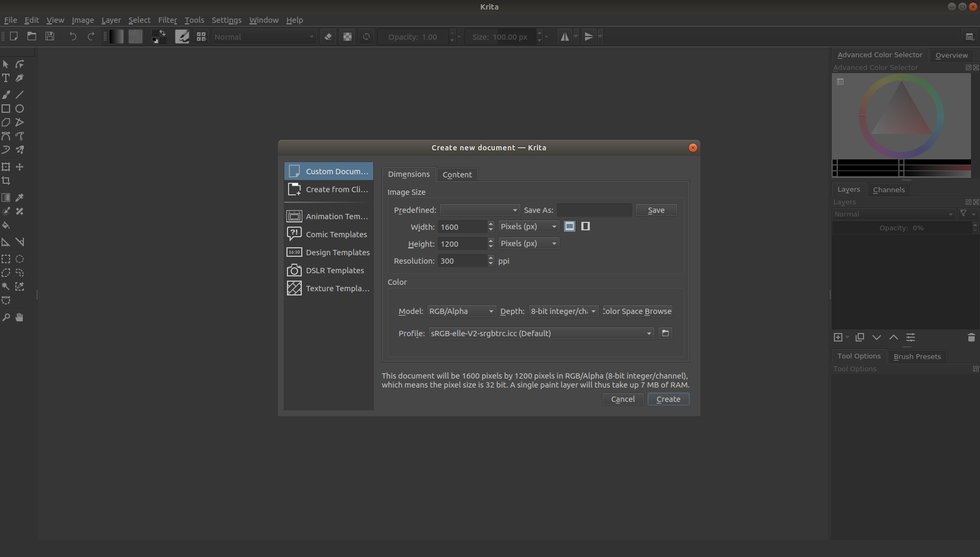Image resolution: width=980 pixels, height=557 pixels.
Task: Select the Edit Shapes tool
Action: (20, 64)
